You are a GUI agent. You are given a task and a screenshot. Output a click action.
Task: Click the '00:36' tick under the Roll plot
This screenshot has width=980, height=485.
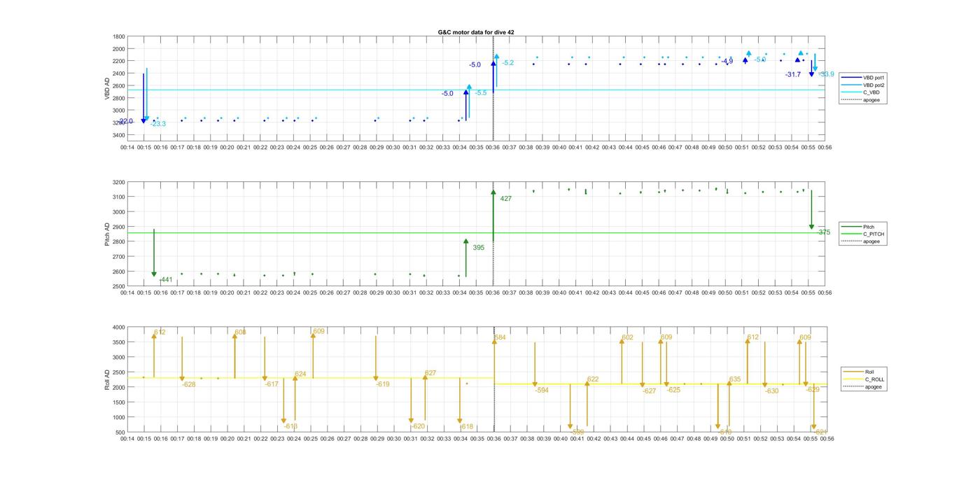(493, 439)
